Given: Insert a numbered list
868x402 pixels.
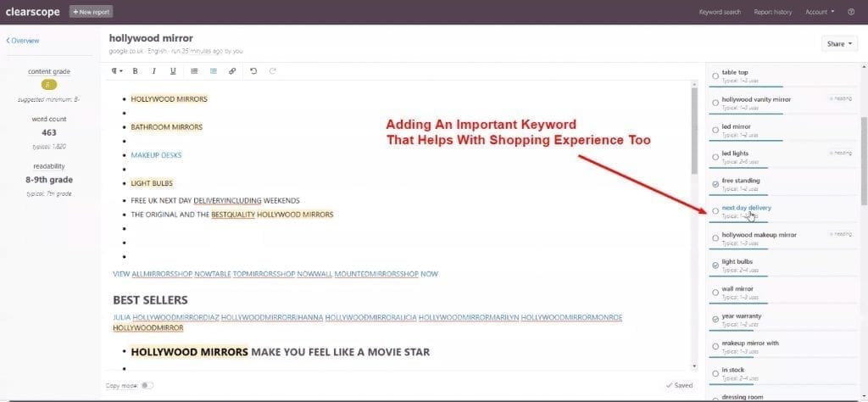Looking at the screenshot, I should (194, 71).
